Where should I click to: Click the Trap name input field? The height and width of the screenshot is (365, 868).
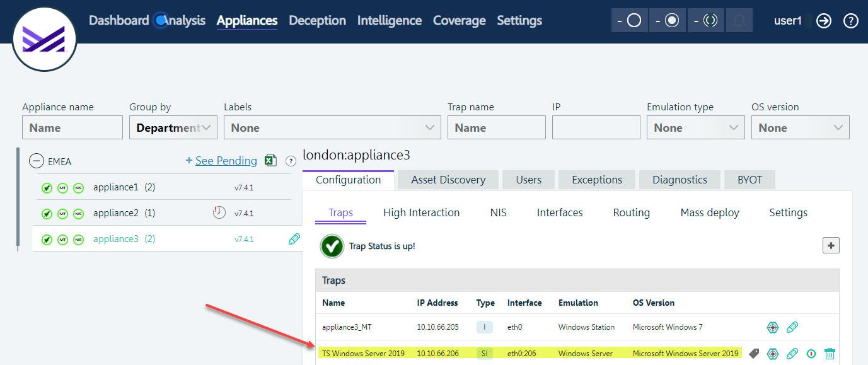(496, 128)
